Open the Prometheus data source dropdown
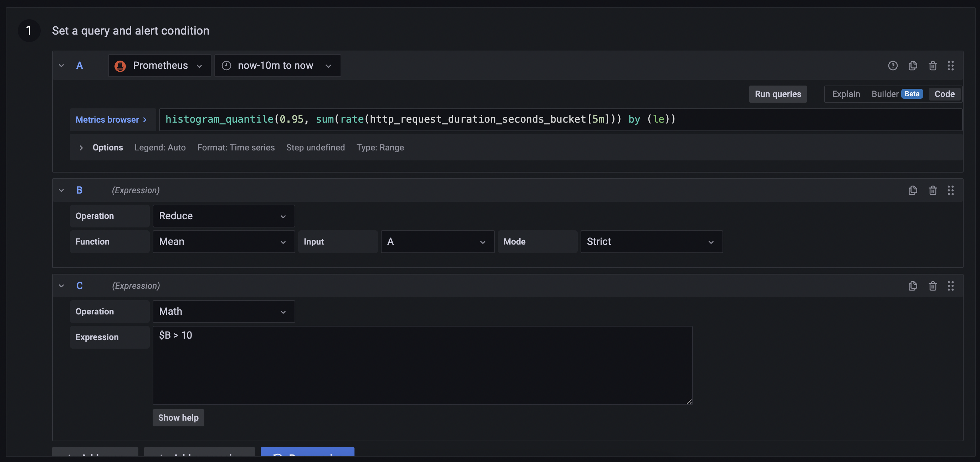The width and height of the screenshot is (980, 462). pyautogui.click(x=159, y=65)
